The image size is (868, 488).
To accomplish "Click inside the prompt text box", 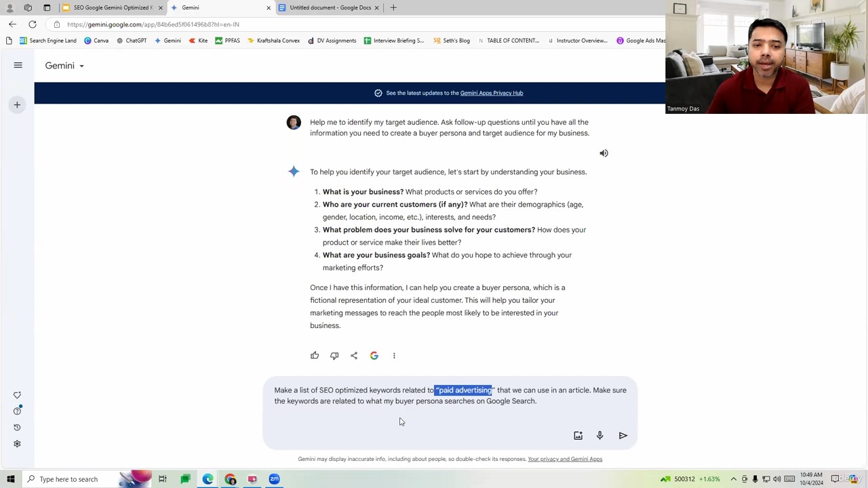I will (x=450, y=396).
